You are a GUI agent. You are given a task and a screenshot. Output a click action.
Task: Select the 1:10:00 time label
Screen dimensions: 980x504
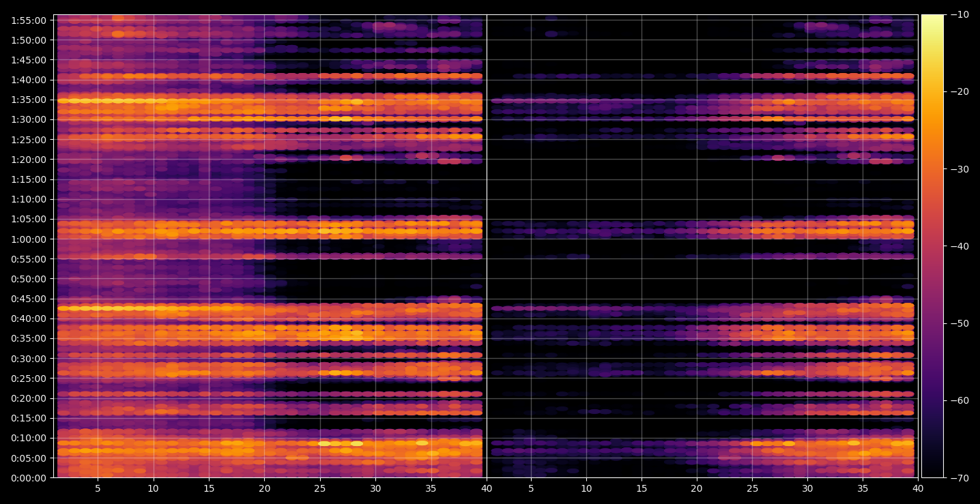pyautogui.click(x=29, y=199)
